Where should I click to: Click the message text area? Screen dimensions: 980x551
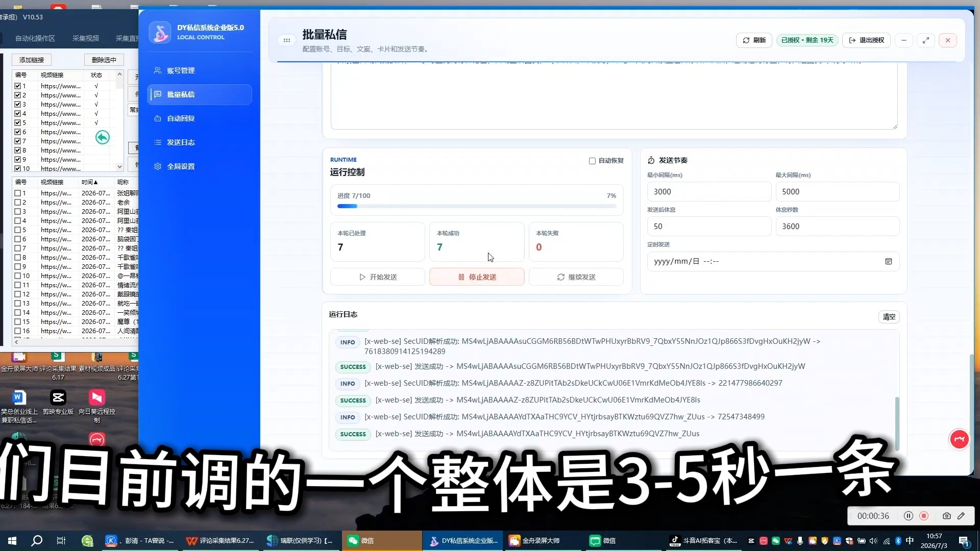(614, 96)
